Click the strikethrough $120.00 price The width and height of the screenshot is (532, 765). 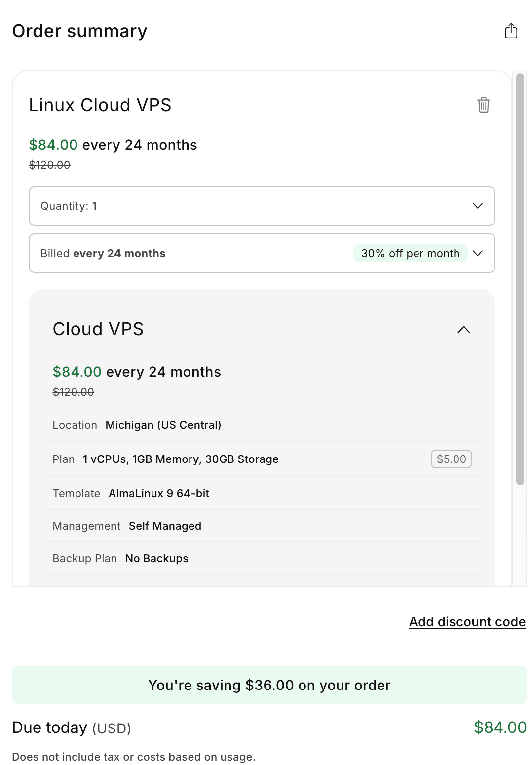click(x=49, y=164)
